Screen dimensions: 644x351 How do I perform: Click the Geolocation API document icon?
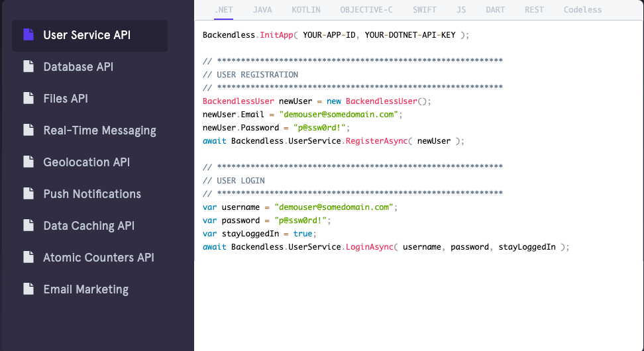[28, 162]
